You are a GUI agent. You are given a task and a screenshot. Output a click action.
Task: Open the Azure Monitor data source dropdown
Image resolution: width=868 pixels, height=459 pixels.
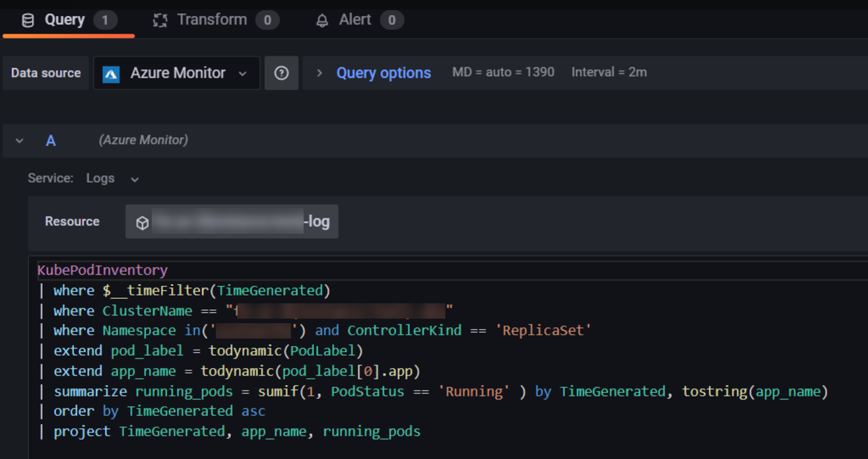(x=177, y=73)
